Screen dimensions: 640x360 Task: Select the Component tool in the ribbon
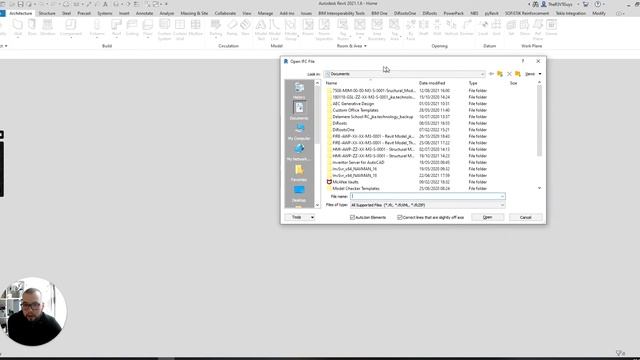click(x=71, y=28)
